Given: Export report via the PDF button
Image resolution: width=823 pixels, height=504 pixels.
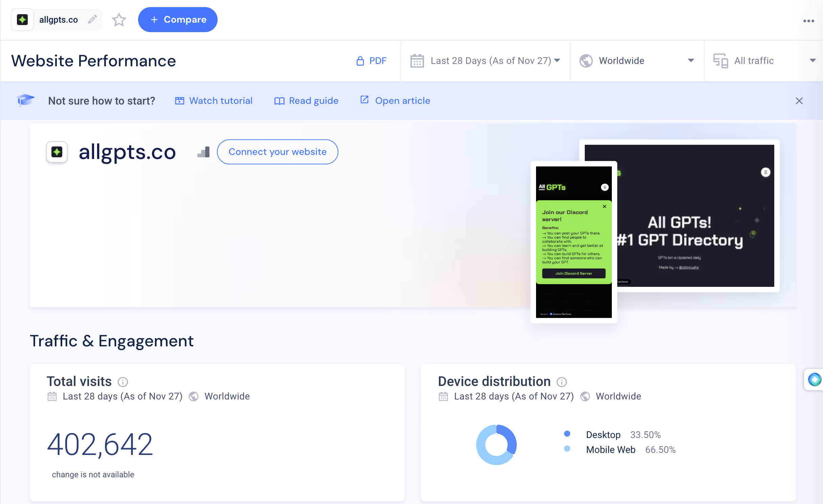Looking at the screenshot, I should tap(372, 61).
